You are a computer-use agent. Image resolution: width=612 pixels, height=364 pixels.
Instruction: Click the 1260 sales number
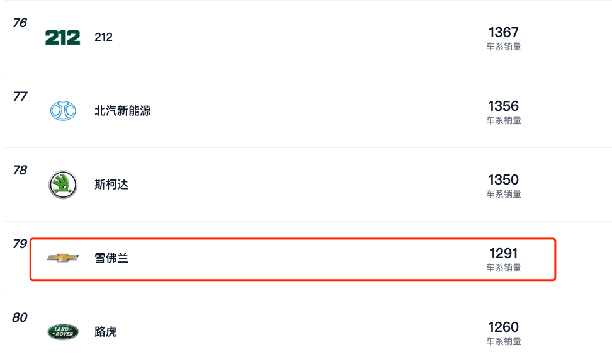[504, 327]
